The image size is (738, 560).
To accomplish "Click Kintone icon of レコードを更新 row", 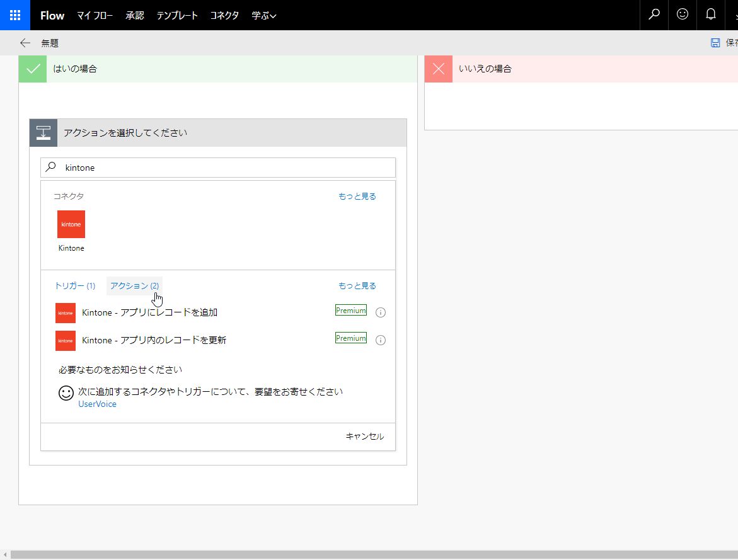I will point(66,341).
